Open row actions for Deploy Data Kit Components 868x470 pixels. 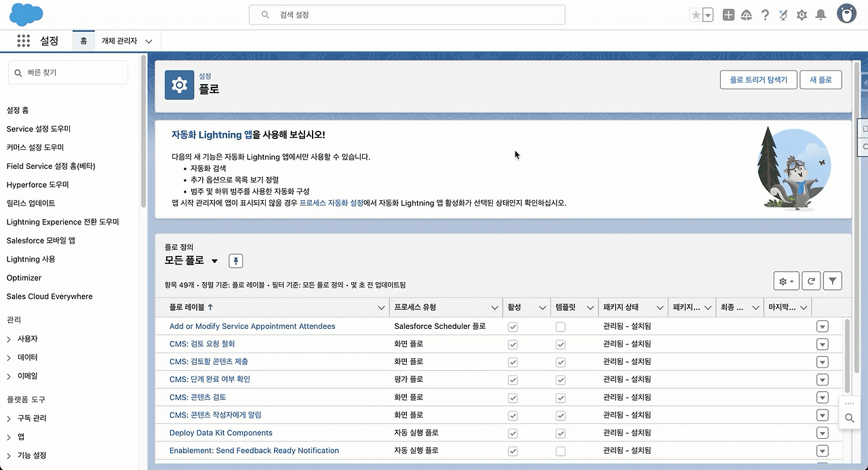coord(823,433)
